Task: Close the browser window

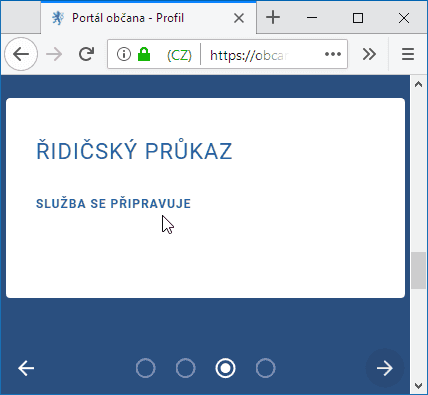Action: tap(404, 18)
